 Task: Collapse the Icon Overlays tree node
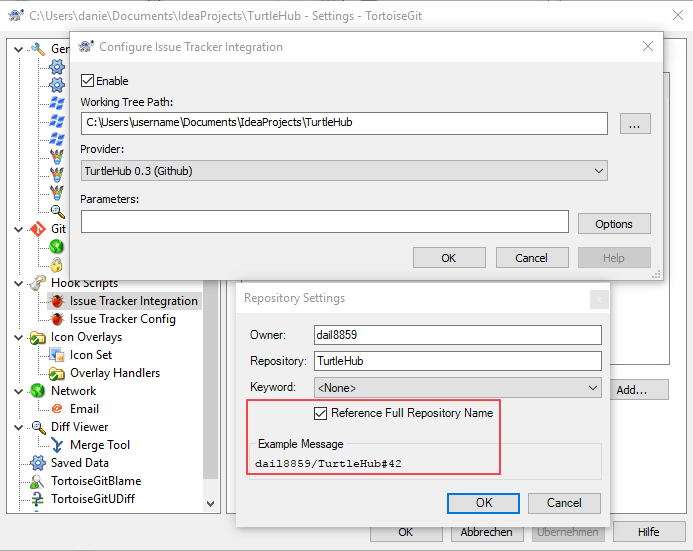[18, 338]
